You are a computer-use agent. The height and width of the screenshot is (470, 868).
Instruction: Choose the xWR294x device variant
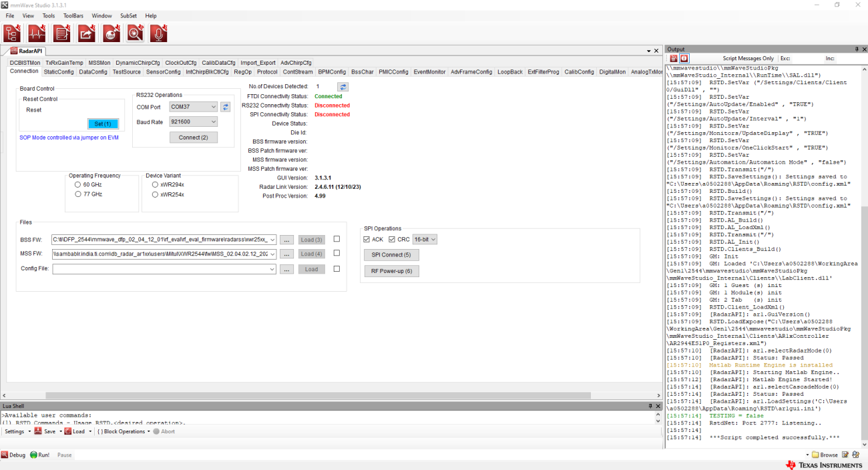coord(156,185)
